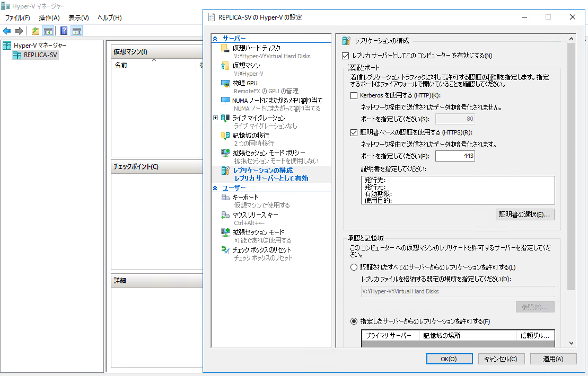Viewport: 588px width, 376px height.
Task: Click scrollbar down arrow in settings pane
Action: pos(571,343)
